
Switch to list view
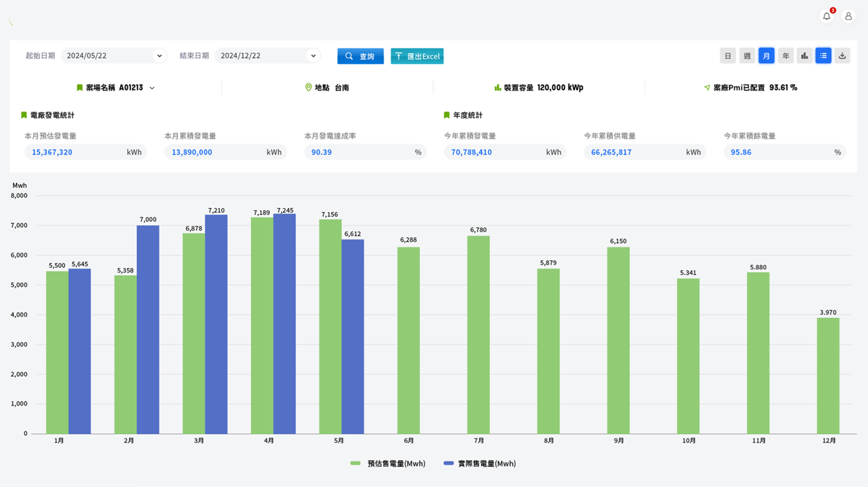click(x=823, y=56)
